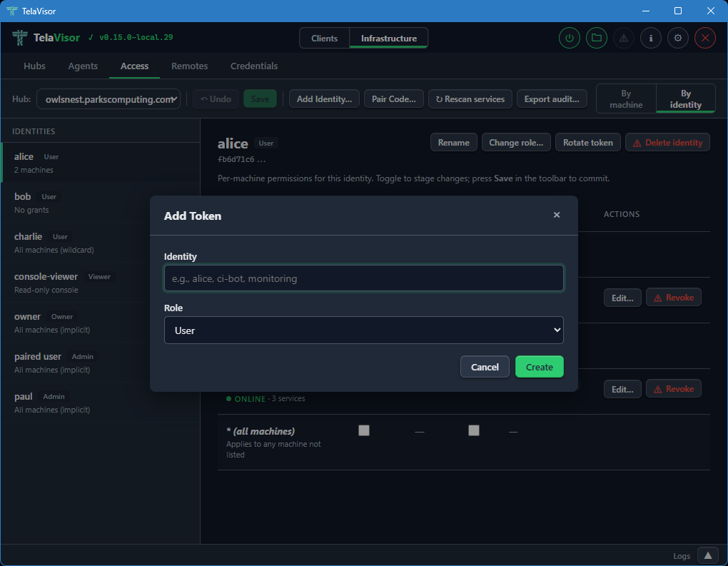Select the Access tab
Viewport: 728px width, 566px height.
coord(135,66)
